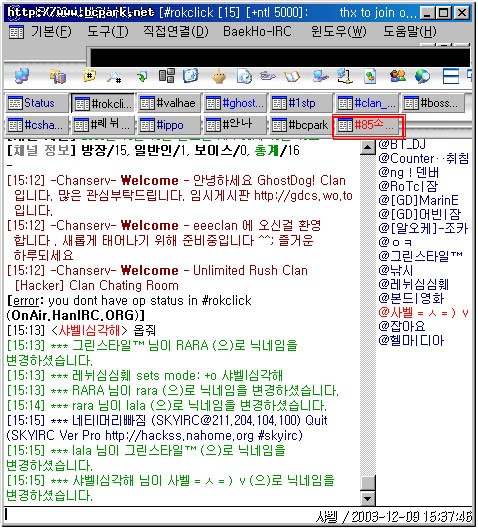Open the #레뉘... channel tab

coord(103,125)
